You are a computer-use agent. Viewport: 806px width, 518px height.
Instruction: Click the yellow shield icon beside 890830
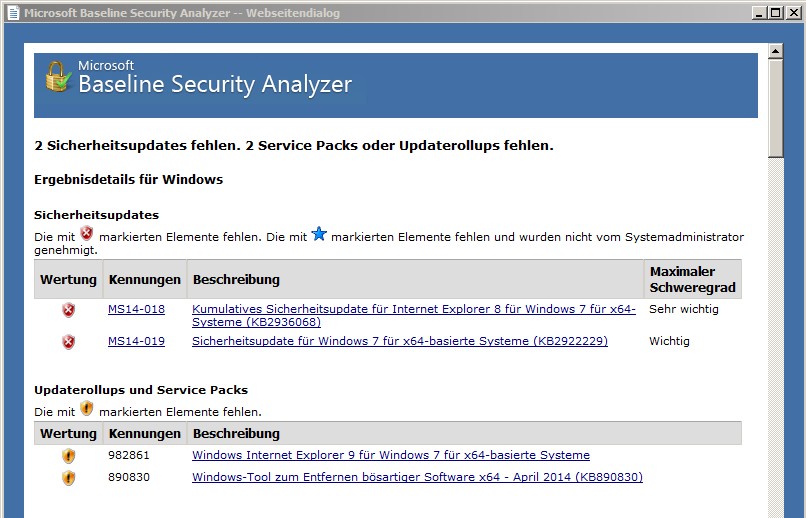click(68, 478)
